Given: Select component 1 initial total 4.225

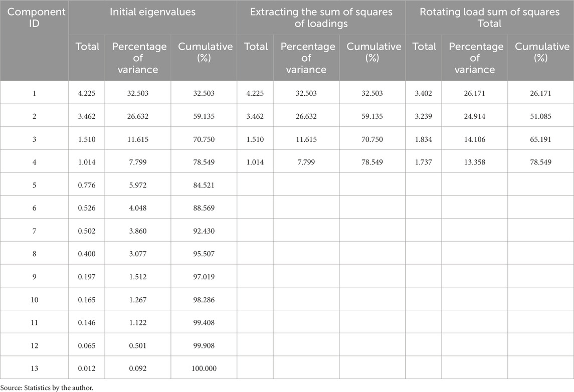Looking at the screenshot, I should point(84,93).
